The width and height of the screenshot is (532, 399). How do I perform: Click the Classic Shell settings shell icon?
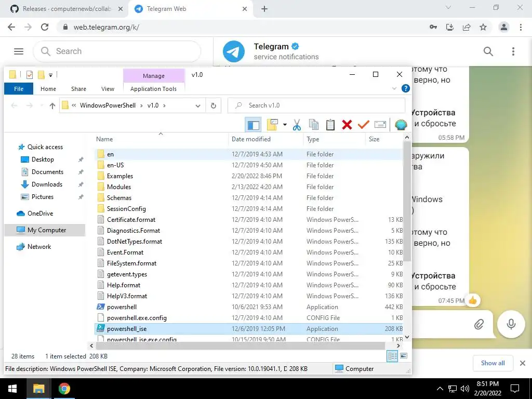[x=401, y=125]
